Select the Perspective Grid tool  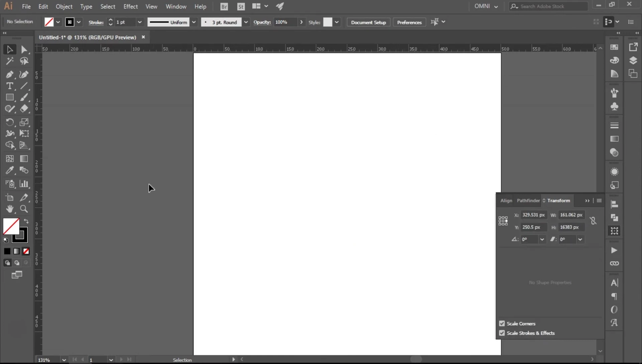click(x=24, y=145)
